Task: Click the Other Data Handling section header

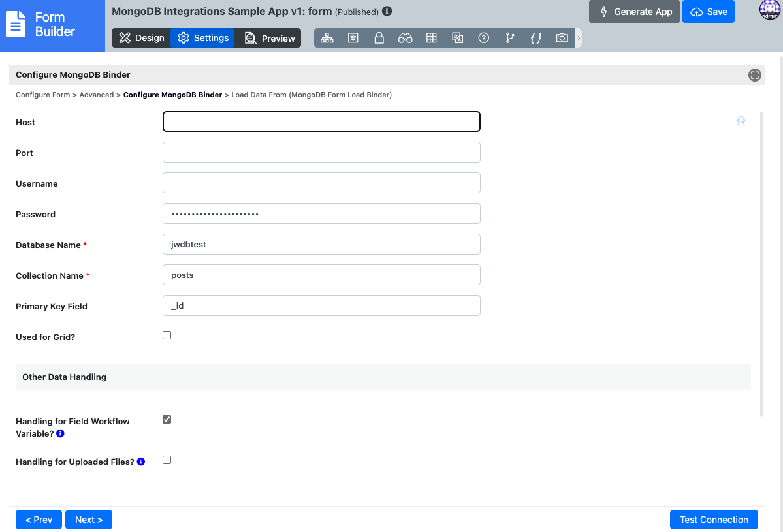Action: click(x=383, y=377)
